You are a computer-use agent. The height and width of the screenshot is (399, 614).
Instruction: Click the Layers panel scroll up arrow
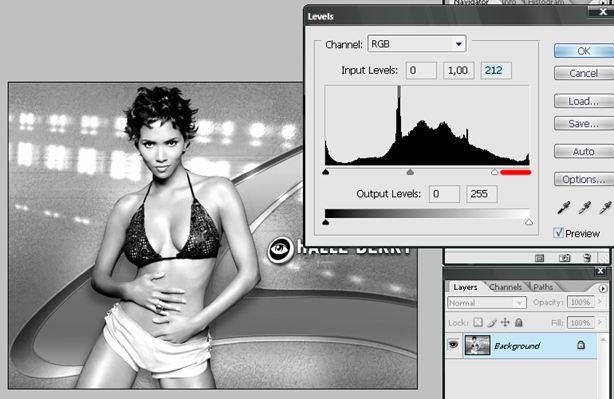point(603,339)
